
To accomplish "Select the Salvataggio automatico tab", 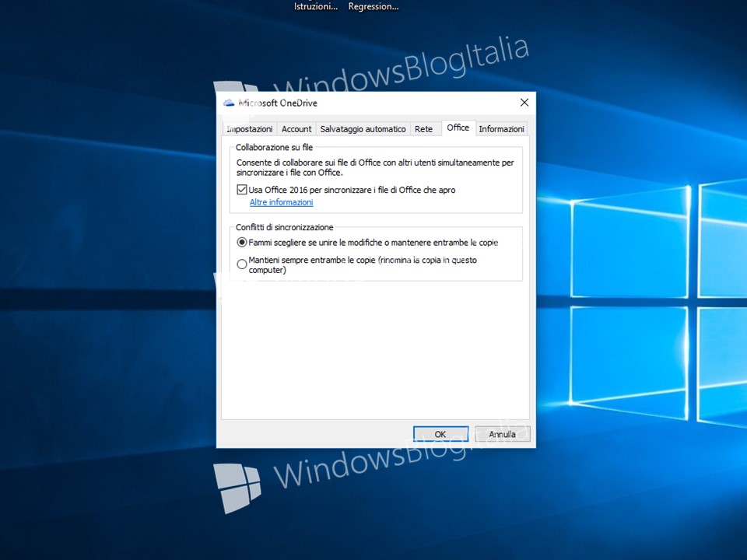I will 363,129.
